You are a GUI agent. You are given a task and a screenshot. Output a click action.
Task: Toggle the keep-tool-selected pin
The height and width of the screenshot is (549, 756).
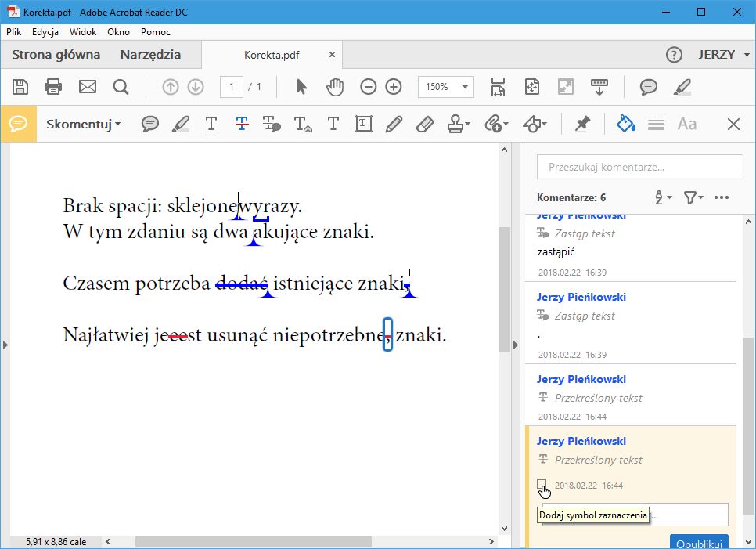tap(583, 124)
